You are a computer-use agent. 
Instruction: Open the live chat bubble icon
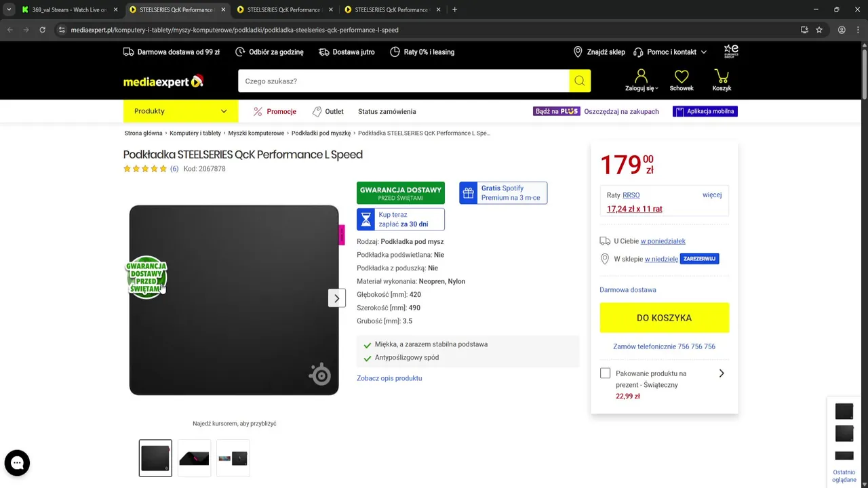point(17,463)
